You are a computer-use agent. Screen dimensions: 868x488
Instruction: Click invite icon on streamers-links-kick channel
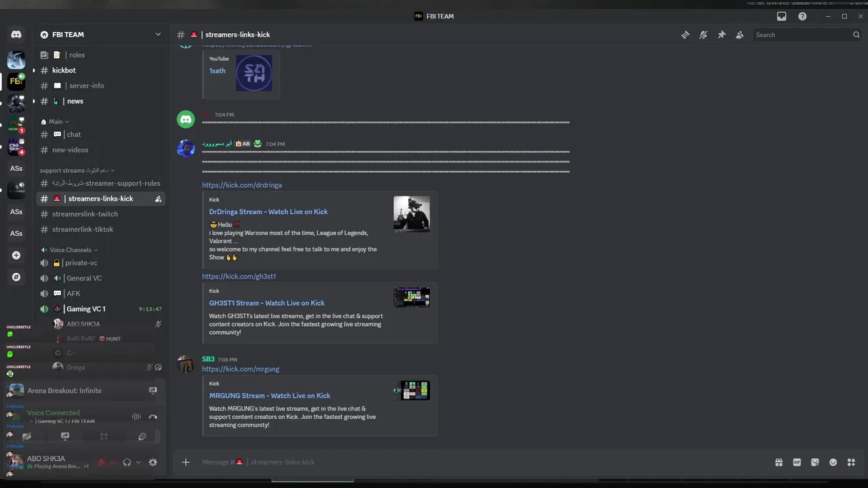point(158,199)
